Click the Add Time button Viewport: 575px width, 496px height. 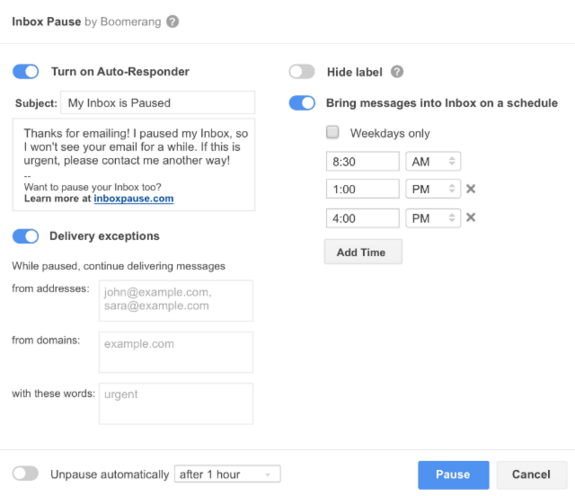[x=363, y=252]
